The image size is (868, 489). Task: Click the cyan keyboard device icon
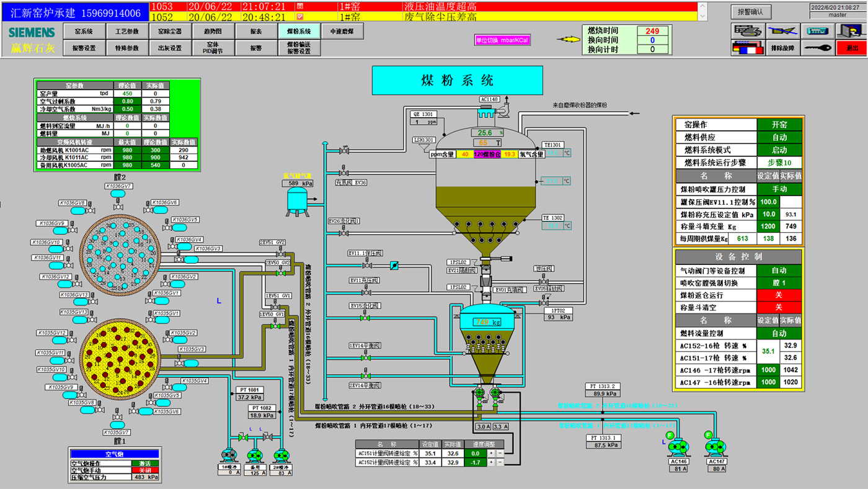click(818, 30)
